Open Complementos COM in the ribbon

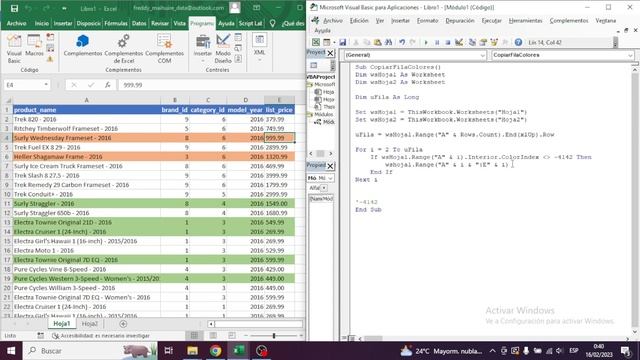pos(164,49)
